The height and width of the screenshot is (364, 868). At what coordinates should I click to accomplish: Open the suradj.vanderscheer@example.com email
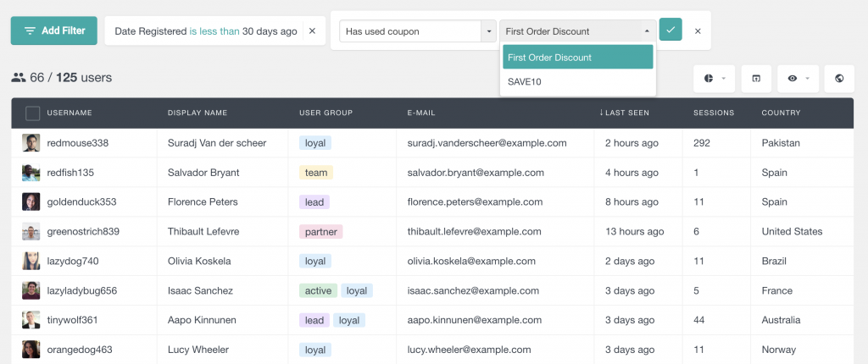tap(483, 143)
